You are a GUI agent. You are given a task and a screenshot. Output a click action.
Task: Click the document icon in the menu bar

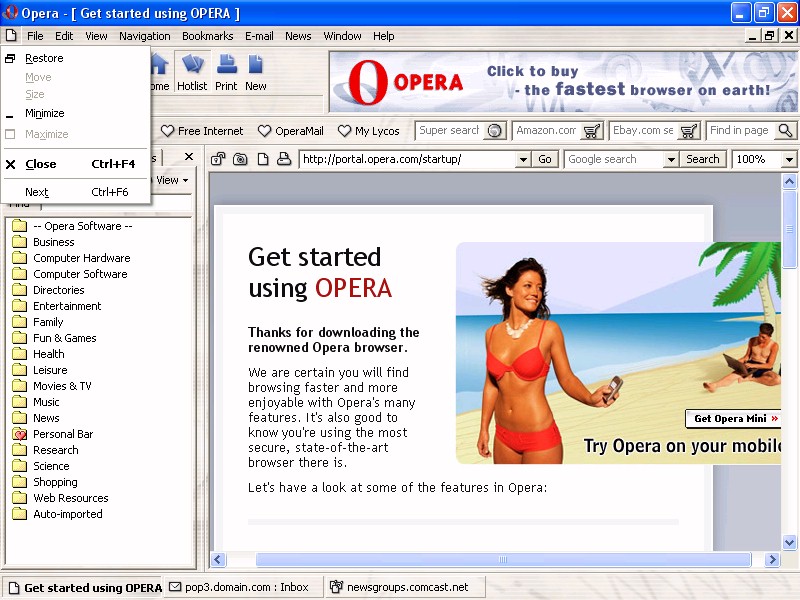click(x=11, y=36)
